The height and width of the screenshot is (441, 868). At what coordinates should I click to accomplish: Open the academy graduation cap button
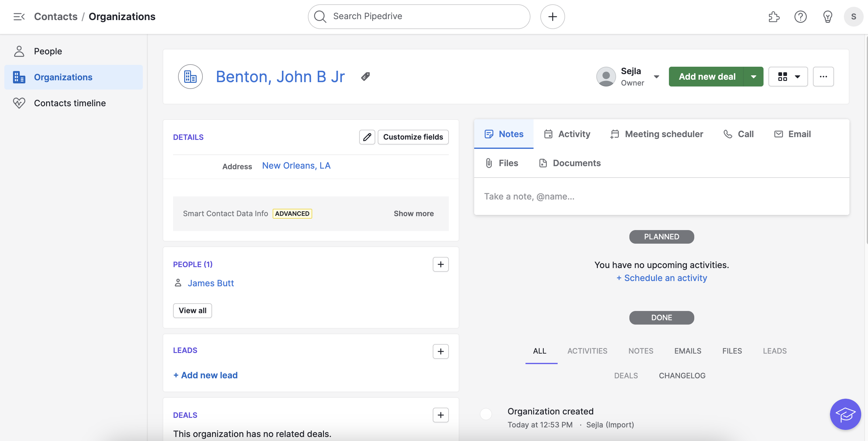click(x=845, y=414)
